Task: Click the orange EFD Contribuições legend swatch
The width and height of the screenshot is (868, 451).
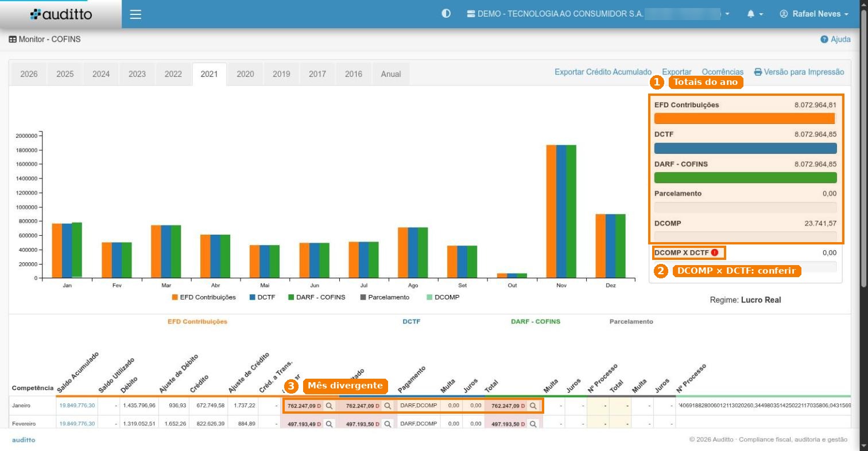Action: (x=175, y=297)
